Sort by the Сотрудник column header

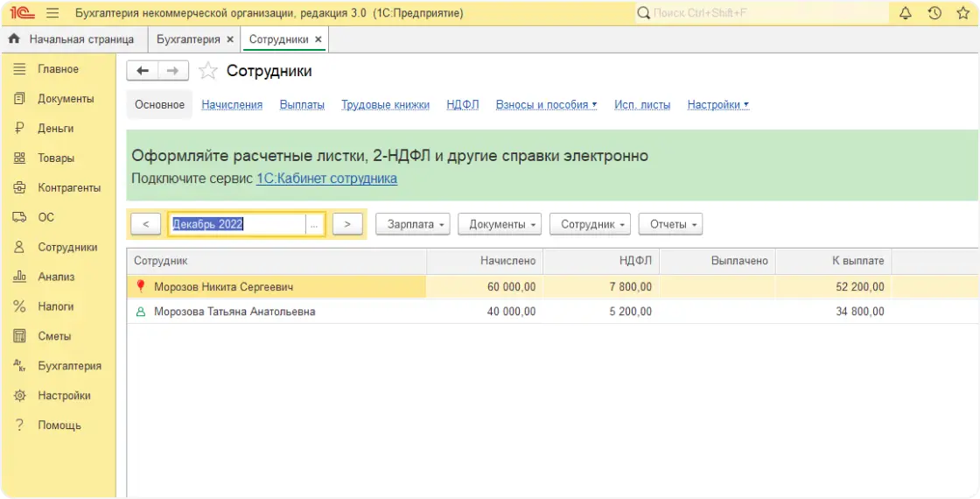(x=276, y=261)
